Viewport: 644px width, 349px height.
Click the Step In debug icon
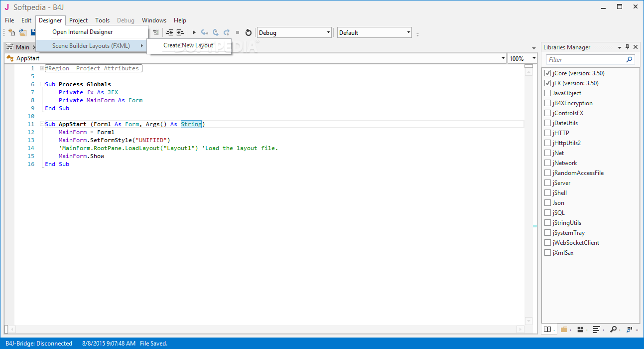(x=204, y=32)
